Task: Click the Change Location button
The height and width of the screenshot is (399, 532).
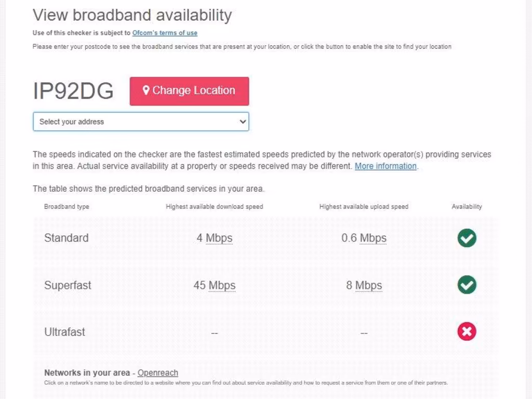Action: (x=189, y=91)
